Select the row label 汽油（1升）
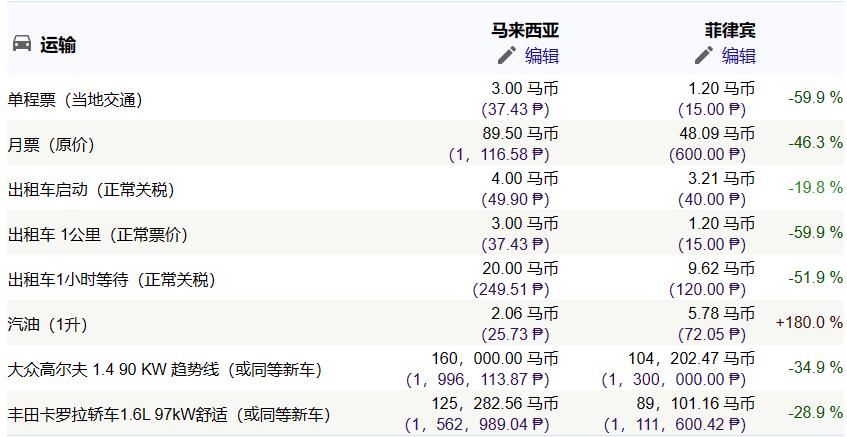The image size is (847, 437). click(x=48, y=325)
